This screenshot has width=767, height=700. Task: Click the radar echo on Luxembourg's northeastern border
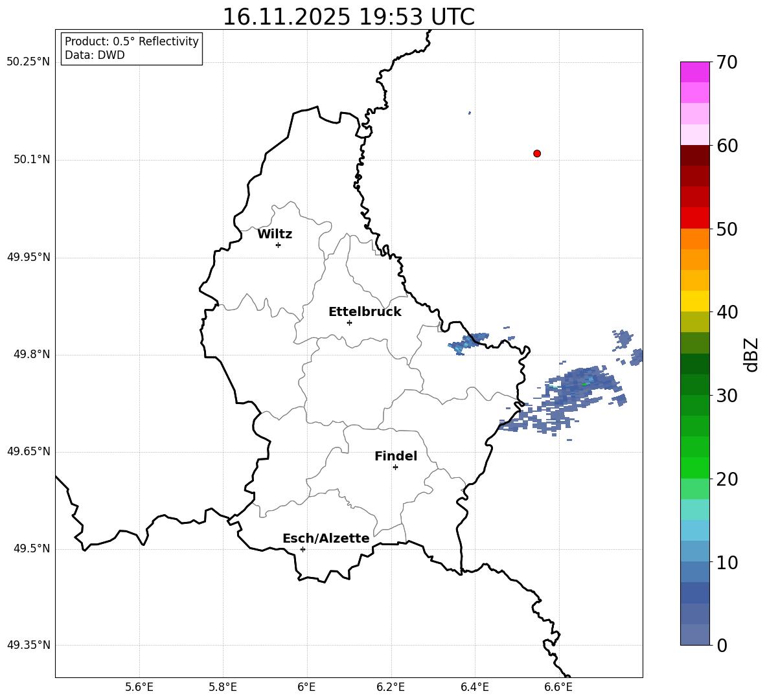coord(468,343)
